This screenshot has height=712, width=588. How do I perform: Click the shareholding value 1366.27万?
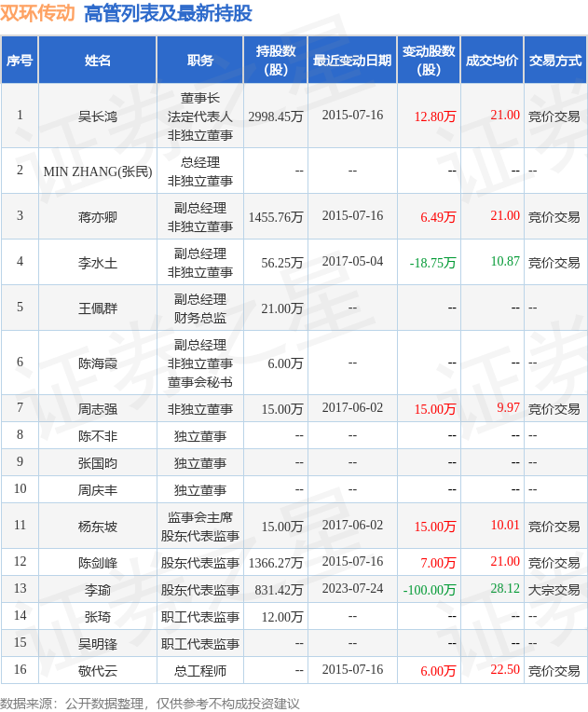(276, 563)
